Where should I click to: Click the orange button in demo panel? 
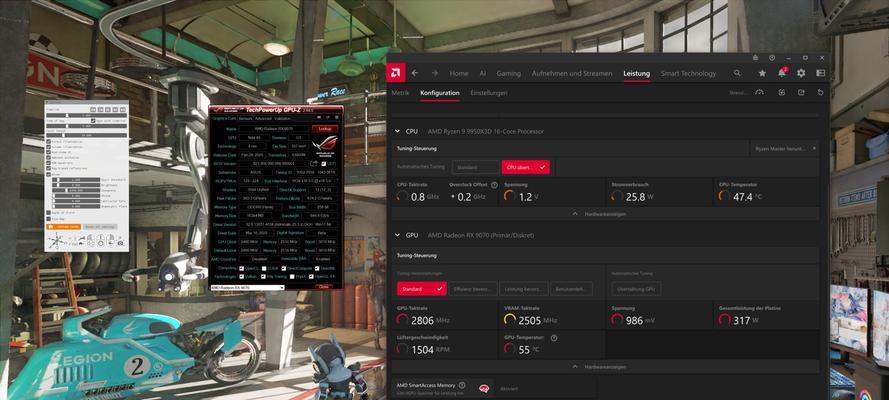point(64,227)
